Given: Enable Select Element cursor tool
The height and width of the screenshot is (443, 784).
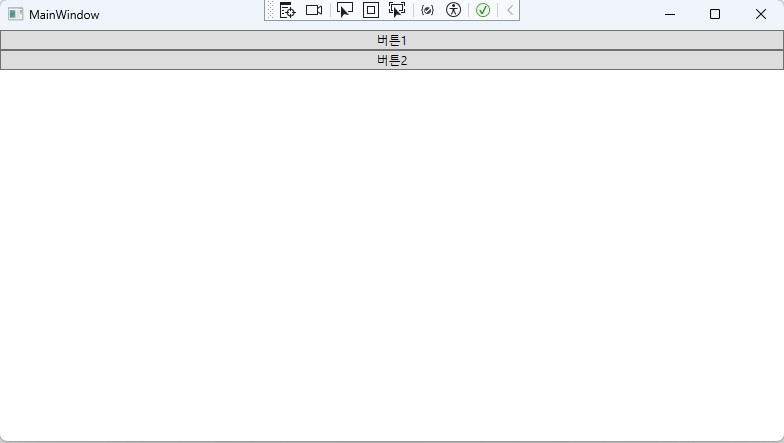Looking at the screenshot, I should pyautogui.click(x=345, y=10).
